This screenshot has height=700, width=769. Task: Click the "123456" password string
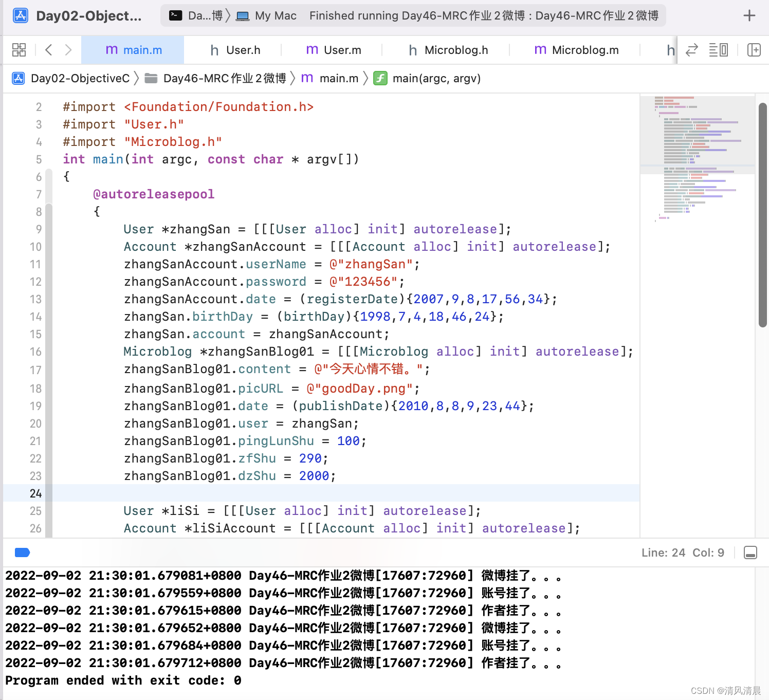363,282
